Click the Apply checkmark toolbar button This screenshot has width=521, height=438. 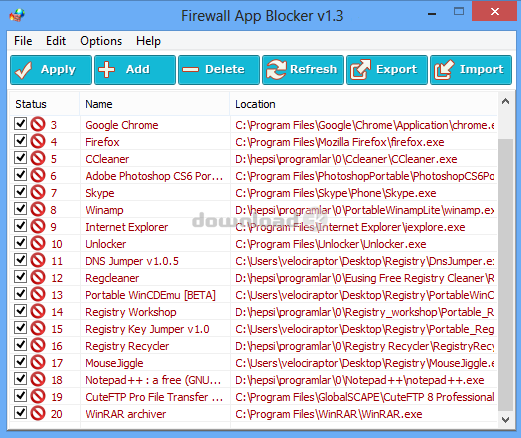coord(51,70)
